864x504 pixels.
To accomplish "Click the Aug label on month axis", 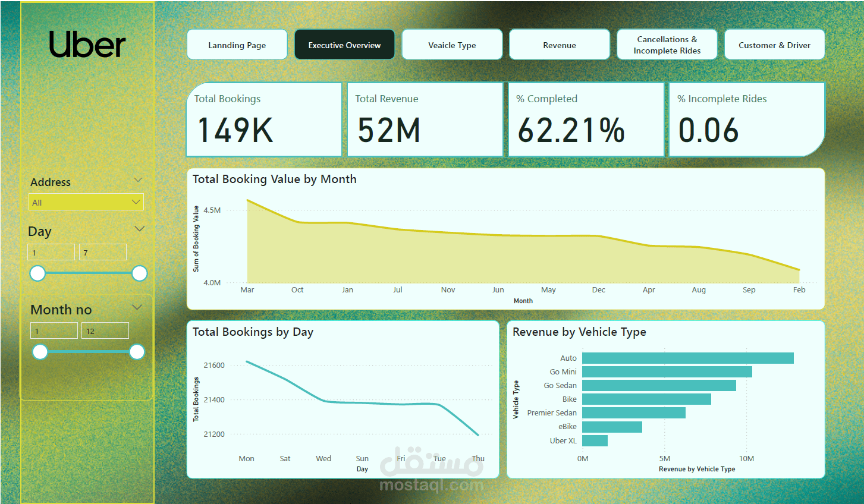I will [x=699, y=290].
